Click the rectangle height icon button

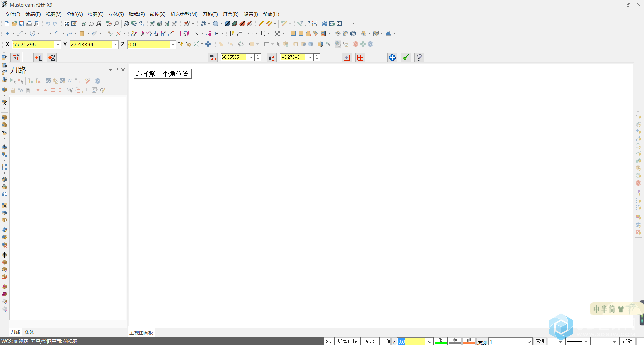(272, 58)
